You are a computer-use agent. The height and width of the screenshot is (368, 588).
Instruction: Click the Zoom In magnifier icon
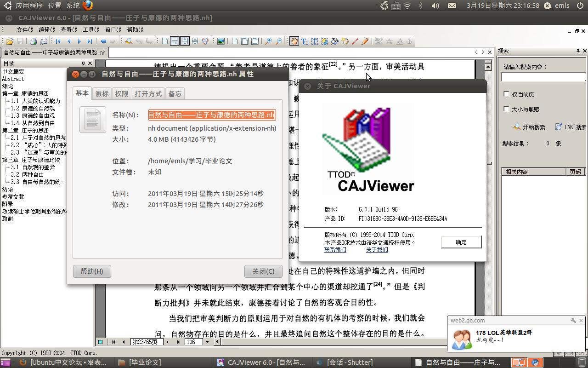pos(269,41)
